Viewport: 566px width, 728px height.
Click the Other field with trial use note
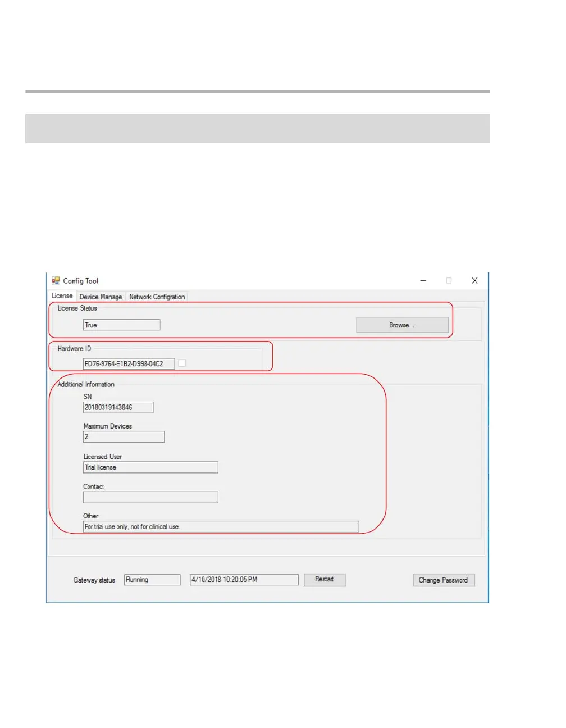(x=221, y=527)
